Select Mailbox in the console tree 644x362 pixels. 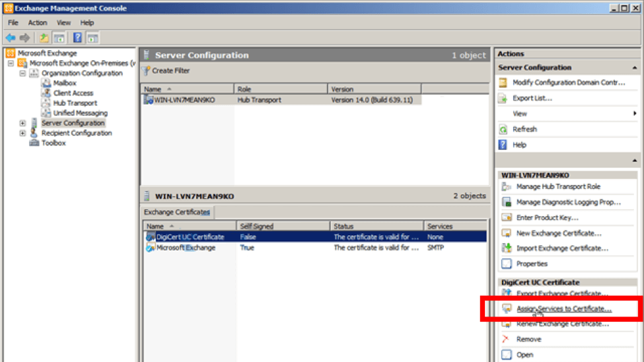click(65, 83)
